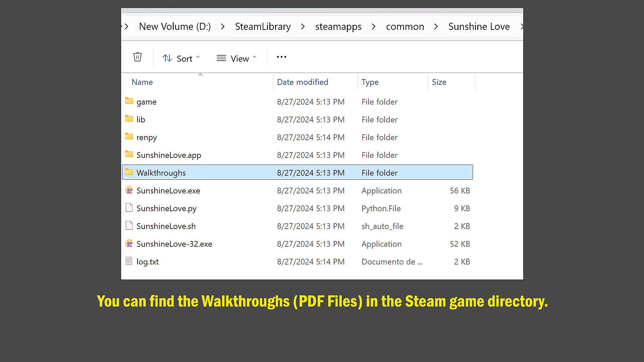Select the log.txt text document icon
Screen dimensions: 644x362
[129, 261]
